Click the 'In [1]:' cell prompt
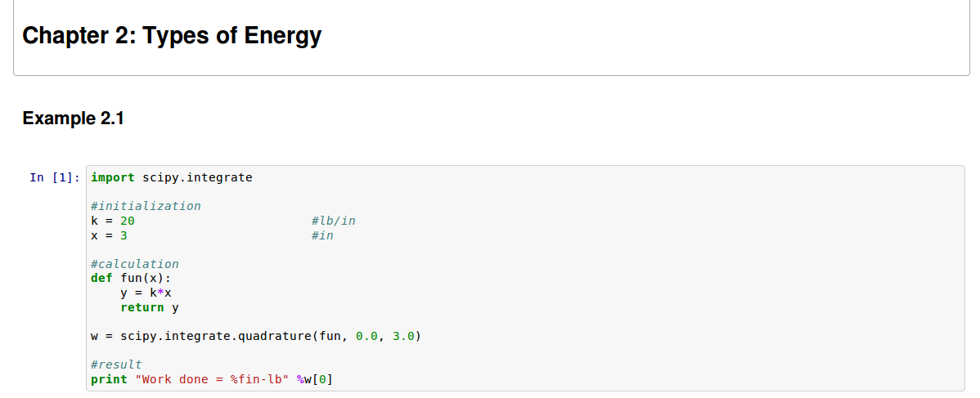Image resolution: width=980 pixels, height=398 pixels. [x=54, y=177]
